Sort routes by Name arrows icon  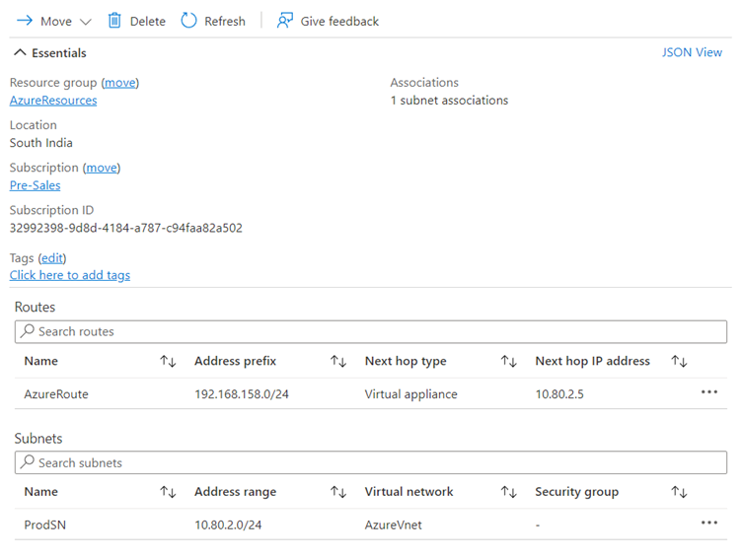(168, 362)
